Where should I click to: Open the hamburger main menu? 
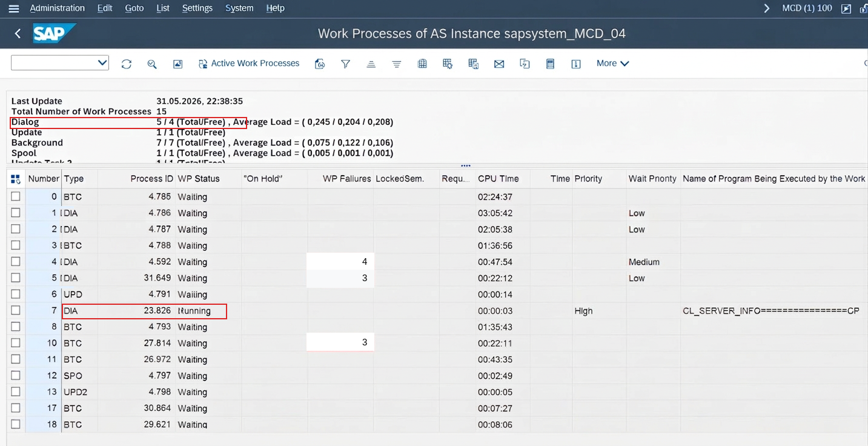point(14,8)
